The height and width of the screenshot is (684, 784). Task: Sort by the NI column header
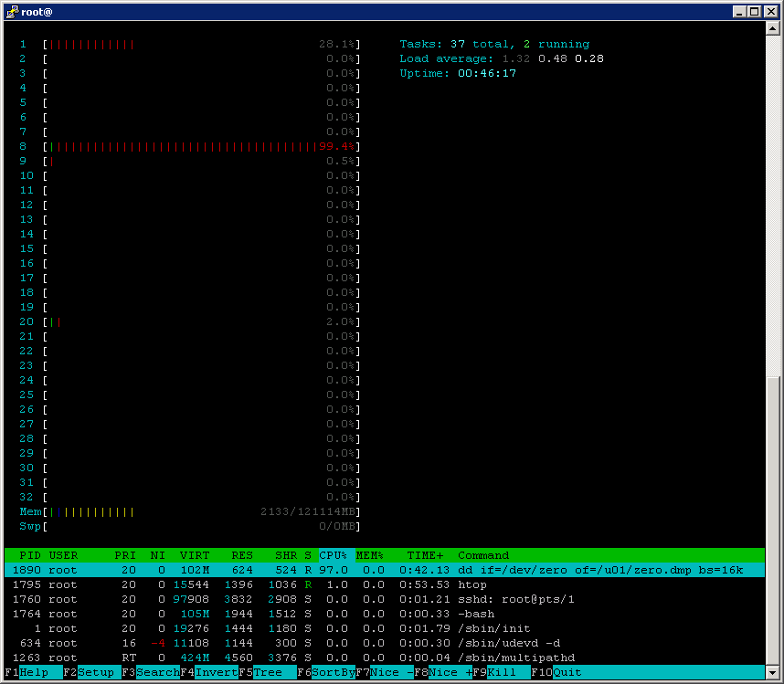pos(158,555)
